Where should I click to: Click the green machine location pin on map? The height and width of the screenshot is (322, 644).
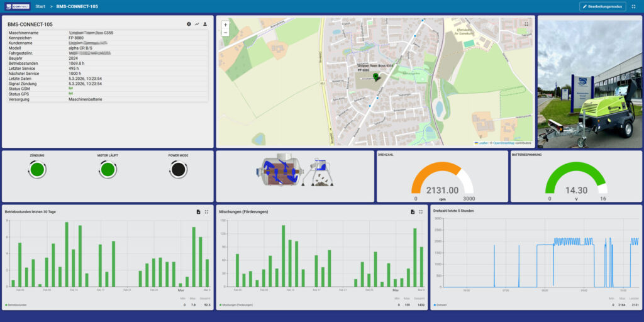tap(375, 77)
